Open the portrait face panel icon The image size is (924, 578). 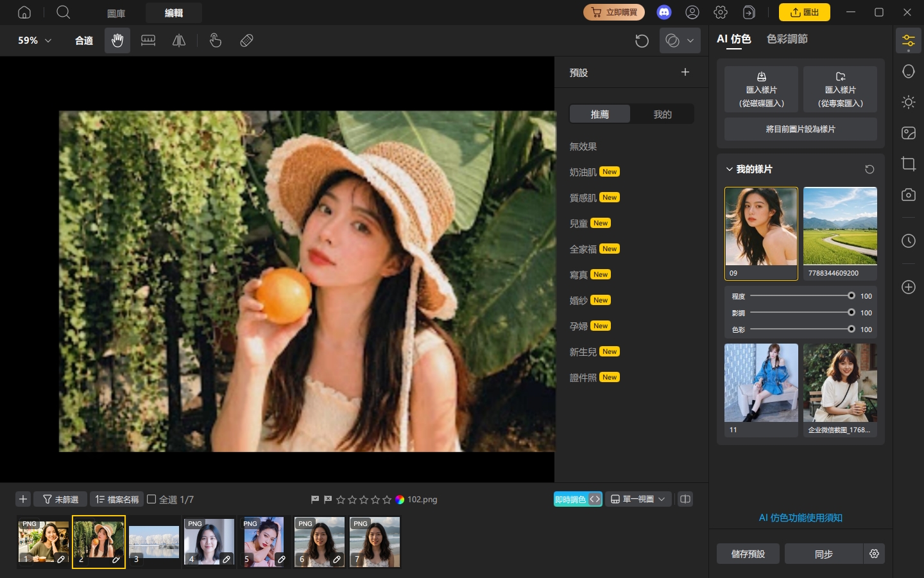pyautogui.click(x=909, y=71)
